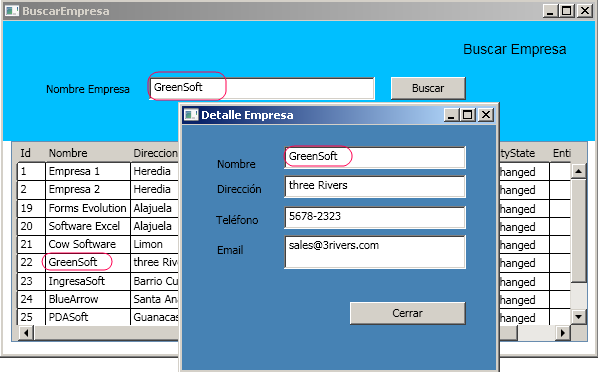Click the Buscar button
This screenshot has height=372, width=598.
[428, 88]
